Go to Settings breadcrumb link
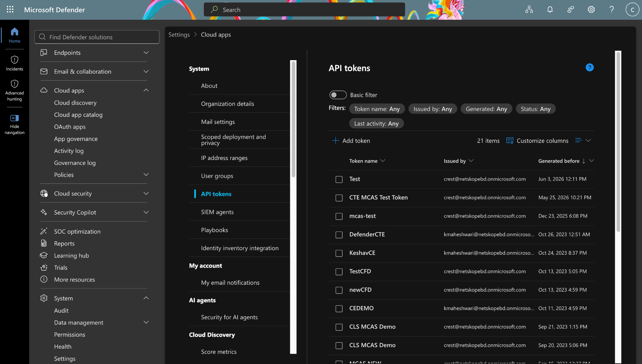642x364 pixels. tap(179, 34)
